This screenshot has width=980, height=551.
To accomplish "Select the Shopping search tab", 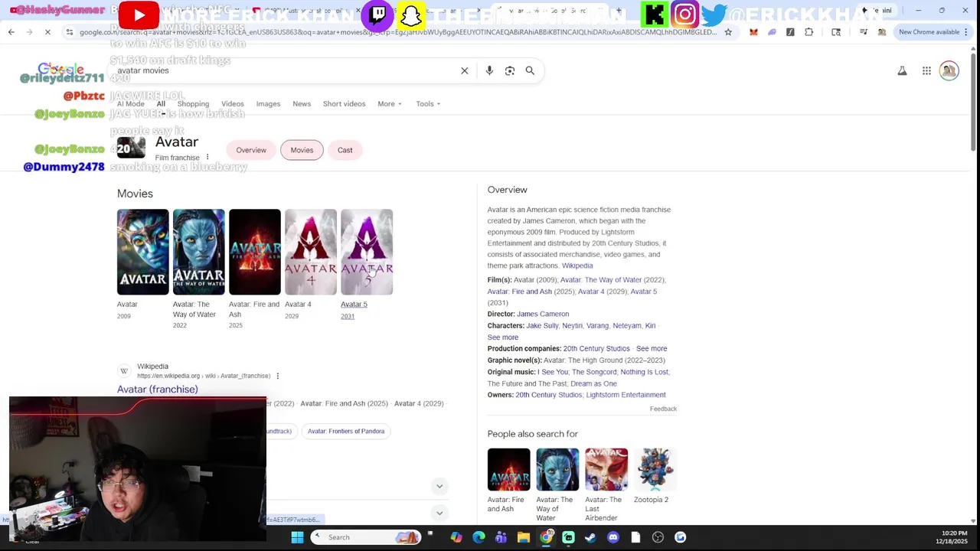I will tap(193, 104).
